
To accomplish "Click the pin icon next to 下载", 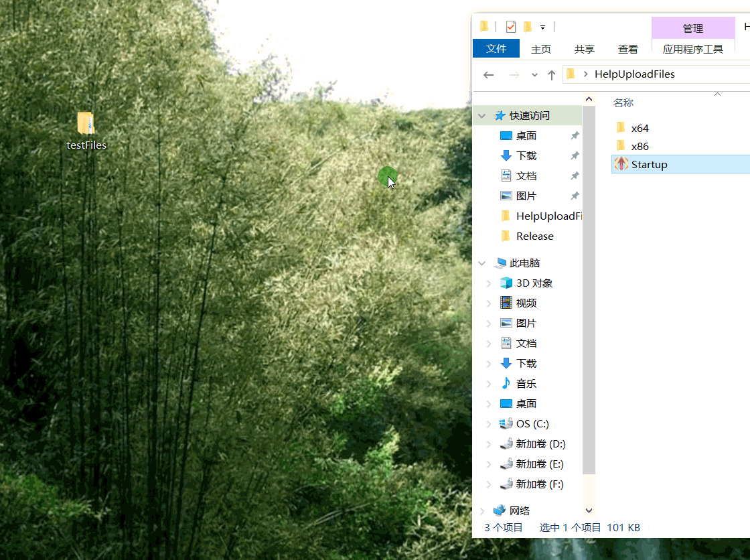I will (x=575, y=155).
